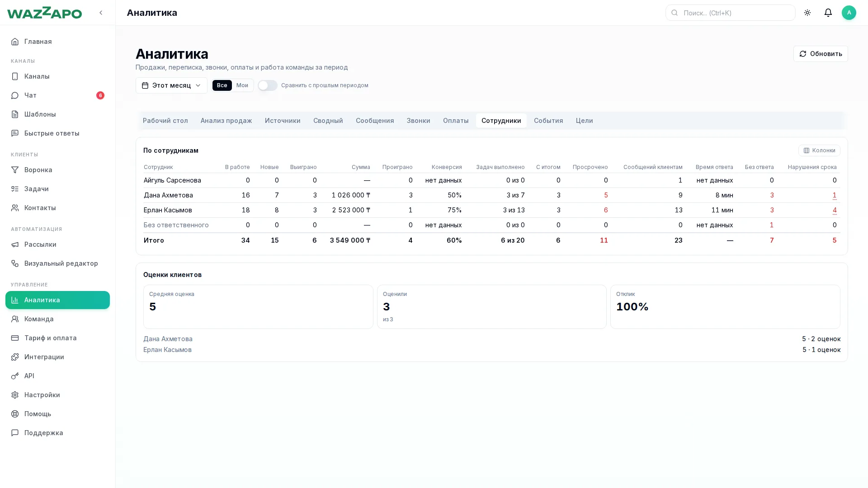Screen dimensions: 868x488
Task: Open Поддержка in the sidebar
Action: pos(57,433)
